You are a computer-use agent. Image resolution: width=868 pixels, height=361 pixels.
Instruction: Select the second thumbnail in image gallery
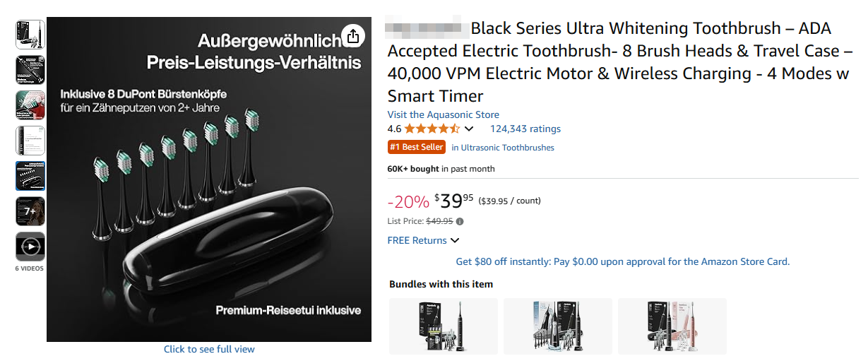pyautogui.click(x=30, y=70)
